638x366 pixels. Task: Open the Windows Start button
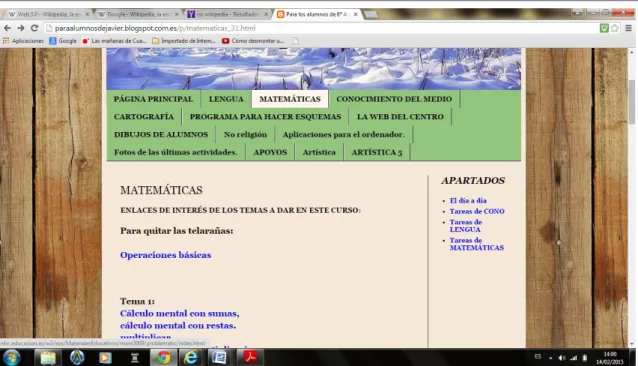pos(11,358)
